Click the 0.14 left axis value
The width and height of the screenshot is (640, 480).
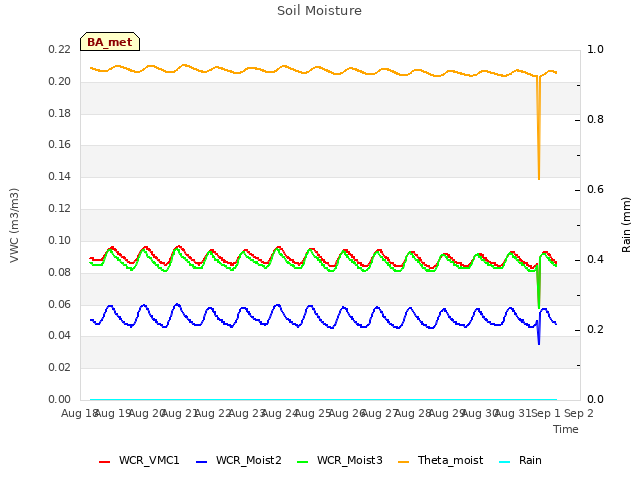(x=60, y=176)
